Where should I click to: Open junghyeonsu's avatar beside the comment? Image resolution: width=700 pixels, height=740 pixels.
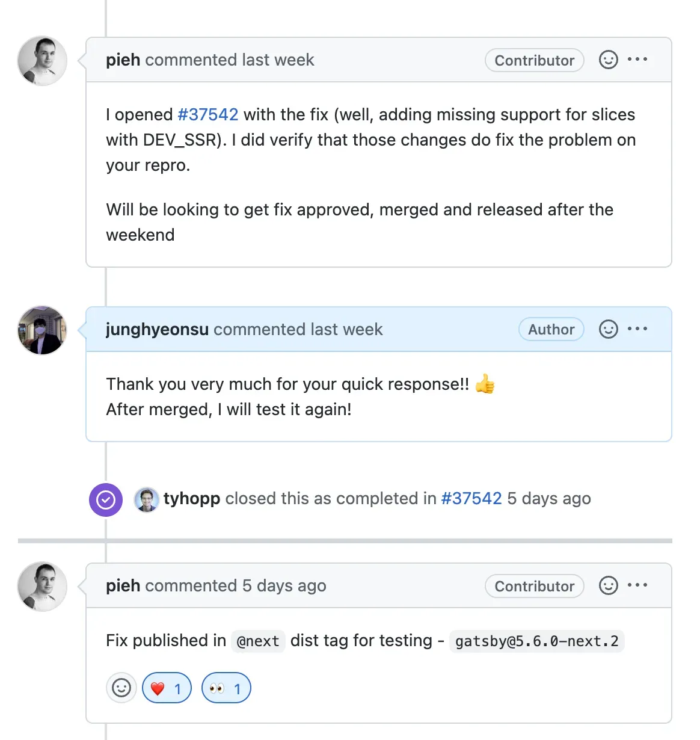point(42,330)
